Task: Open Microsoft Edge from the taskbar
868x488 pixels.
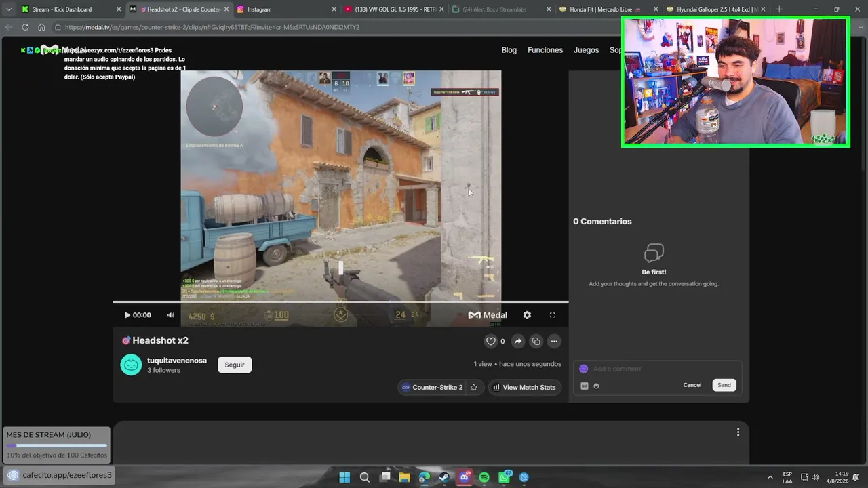Action: point(425,477)
